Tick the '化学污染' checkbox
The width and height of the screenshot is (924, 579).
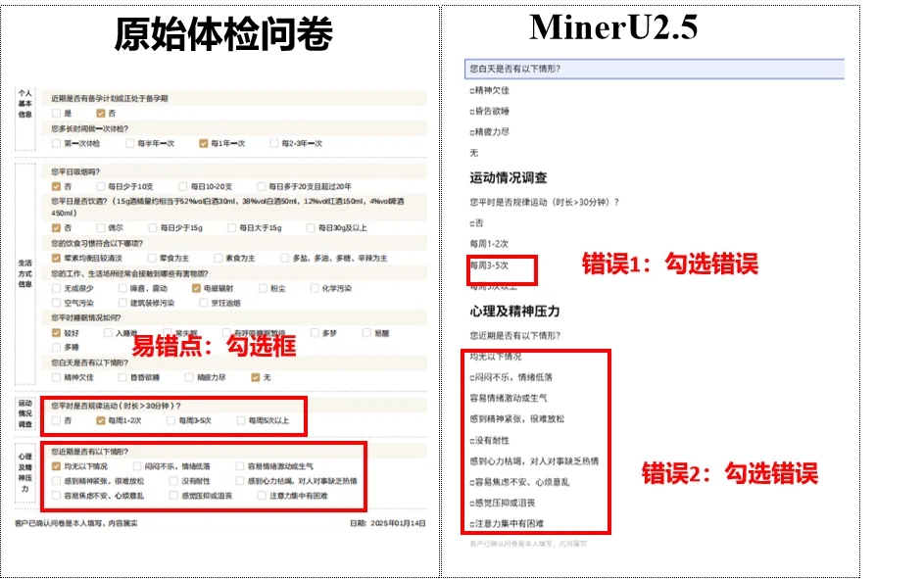tap(314, 288)
